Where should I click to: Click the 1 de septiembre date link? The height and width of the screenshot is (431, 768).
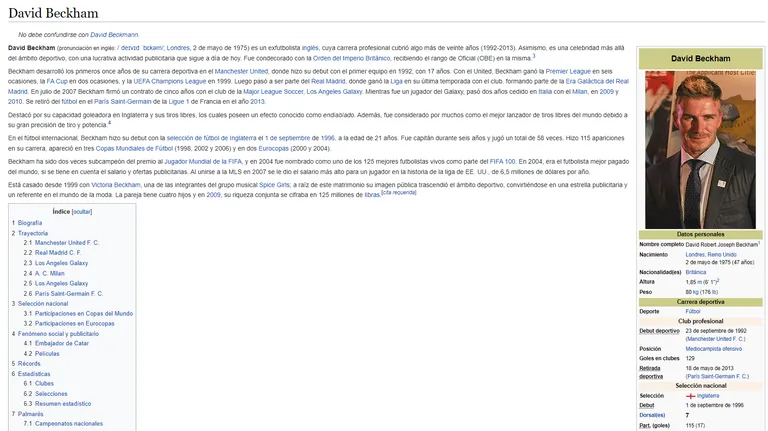[x=288, y=138]
